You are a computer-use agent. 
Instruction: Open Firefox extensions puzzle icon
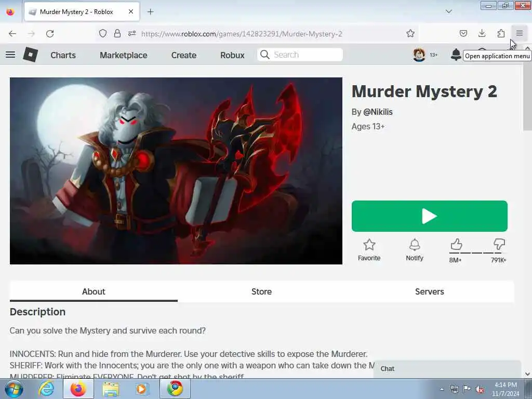pyautogui.click(x=501, y=33)
